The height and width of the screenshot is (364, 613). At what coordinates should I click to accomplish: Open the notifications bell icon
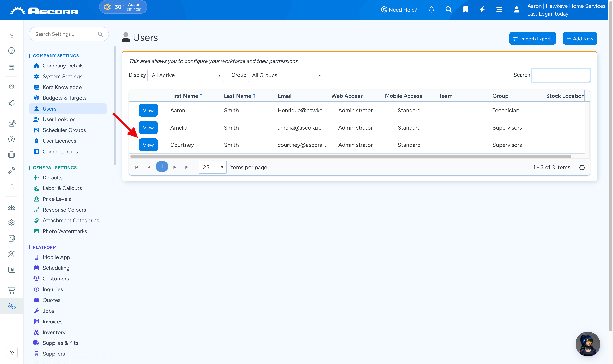coord(432,10)
